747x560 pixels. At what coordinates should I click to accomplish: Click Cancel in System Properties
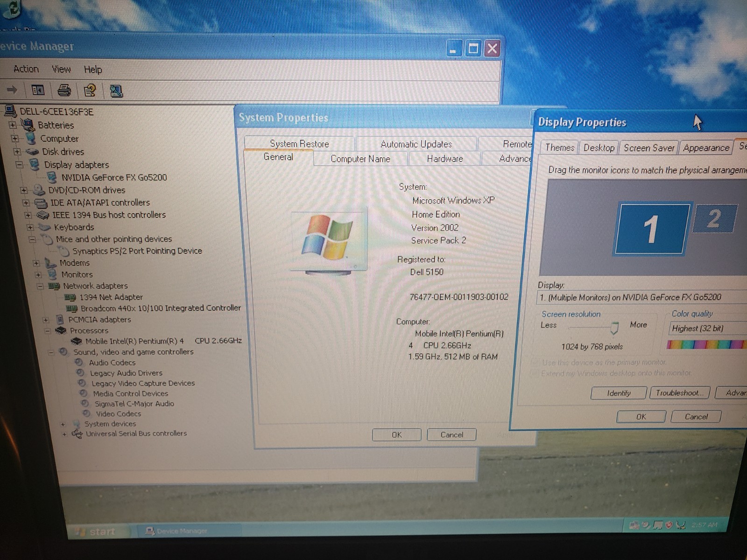point(452,435)
